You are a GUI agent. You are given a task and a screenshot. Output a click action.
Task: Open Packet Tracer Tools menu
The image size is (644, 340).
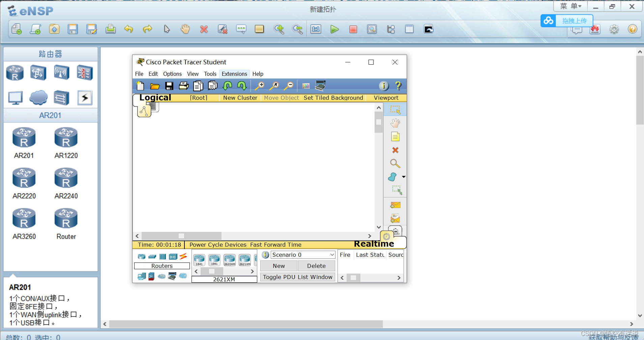coord(210,74)
